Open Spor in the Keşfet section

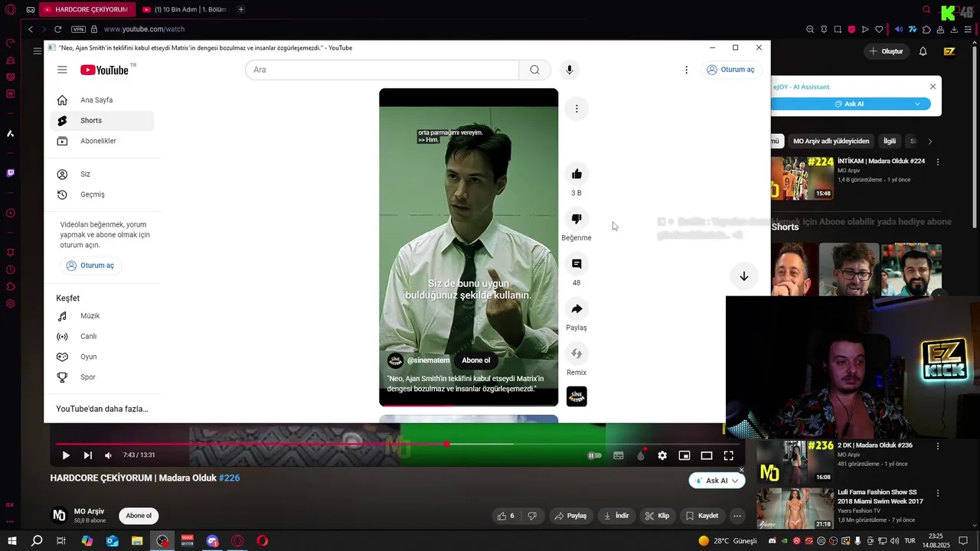tap(102, 377)
